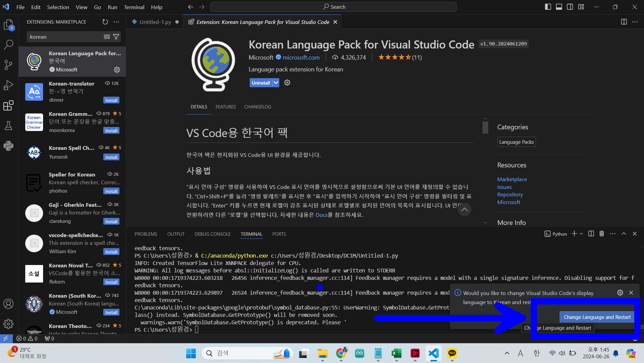Click the Uninstall button
Image resolution: width=644 pixels, height=363 pixels.
click(x=261, y=82)
